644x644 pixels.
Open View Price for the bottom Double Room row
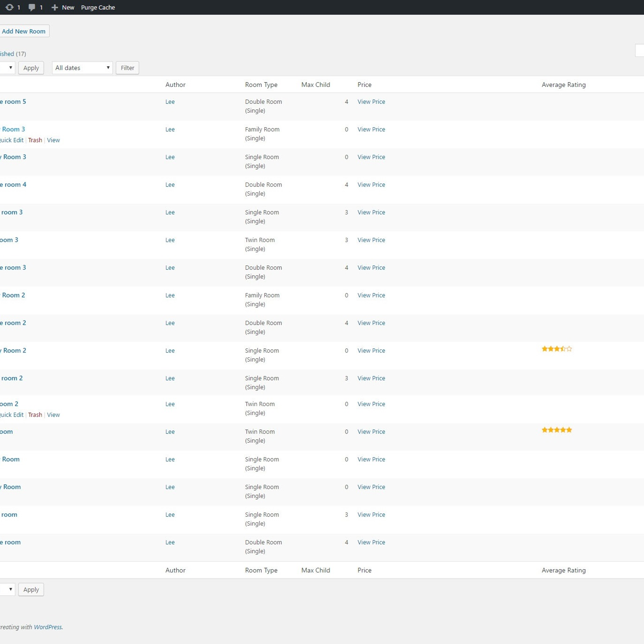point(371,542)
